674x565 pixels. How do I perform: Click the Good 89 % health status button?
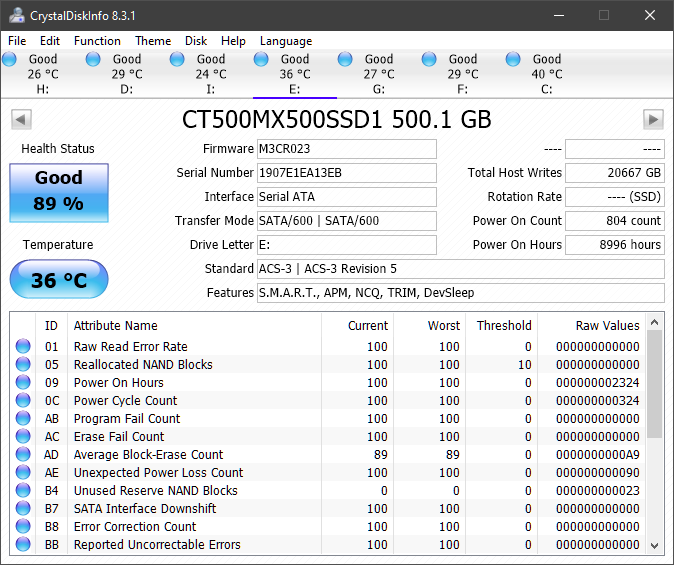[x=59, y=193]
